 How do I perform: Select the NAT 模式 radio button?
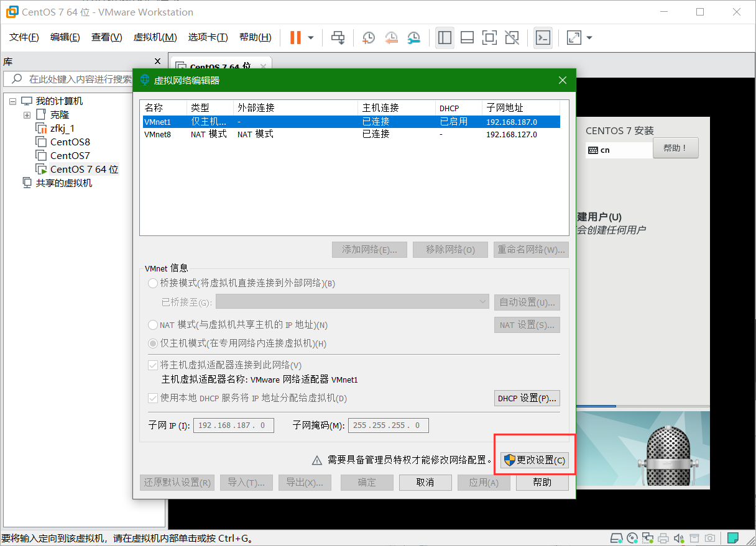[x=153, y=325]
